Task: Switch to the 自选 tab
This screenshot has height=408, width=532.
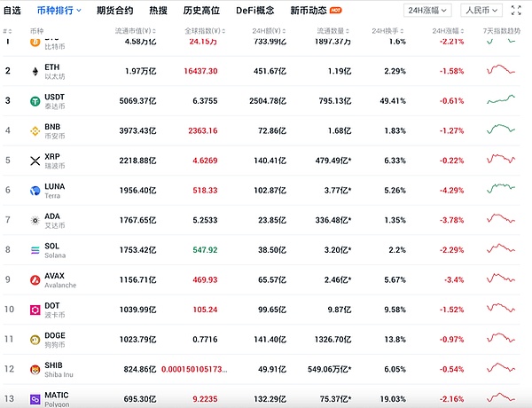Action: (12, 11)
